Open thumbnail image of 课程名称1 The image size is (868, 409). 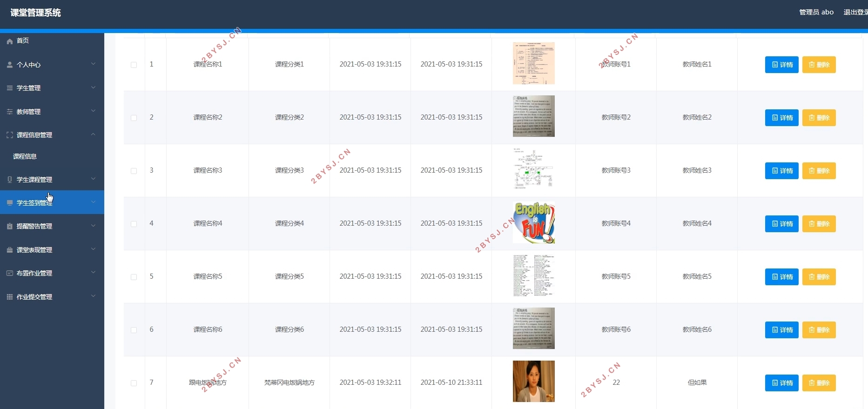click(x=534, y=63)
